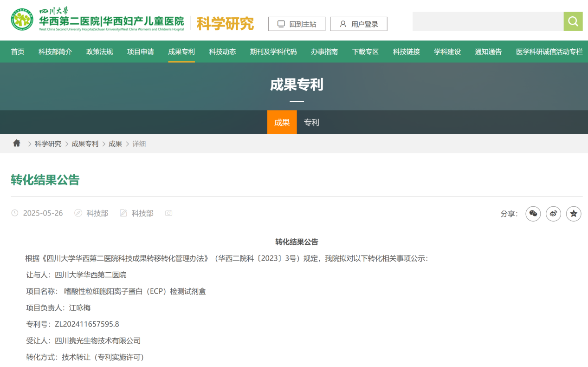Click the 回到主站 button
Viewport: 588px width, 367px height.
pyautogui.click(x=297, y=24)
